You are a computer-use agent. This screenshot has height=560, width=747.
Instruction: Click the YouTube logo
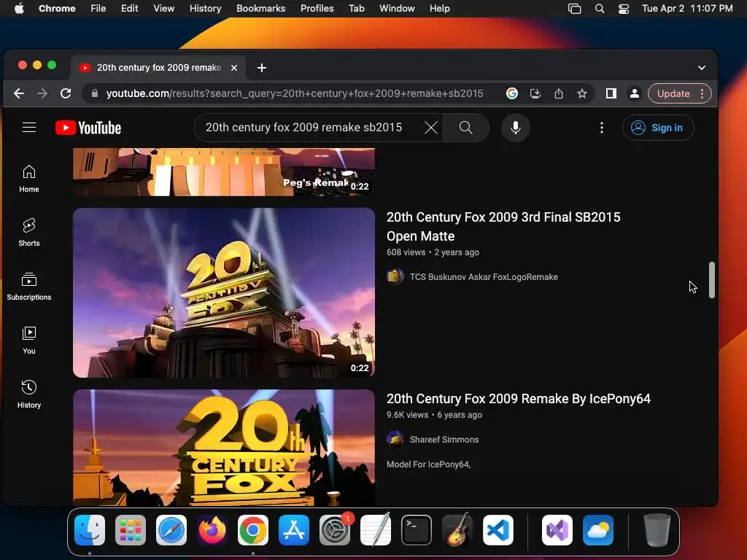click(88, 128)
